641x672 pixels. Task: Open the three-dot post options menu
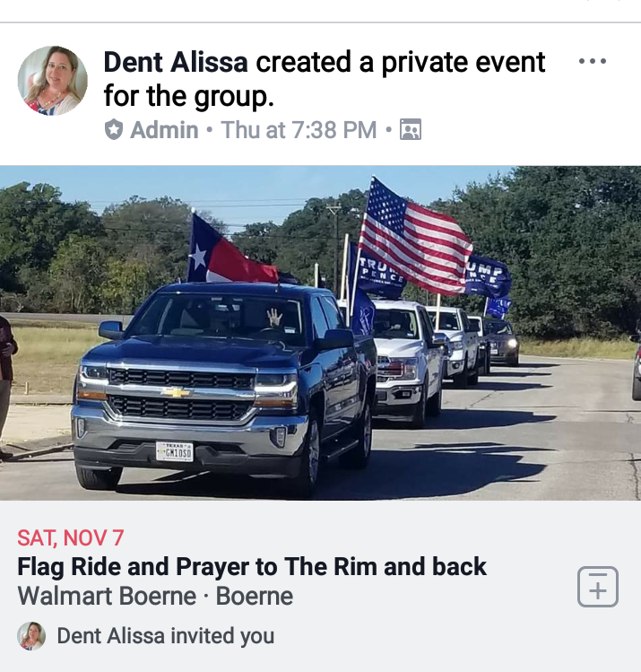coord(593,61)
